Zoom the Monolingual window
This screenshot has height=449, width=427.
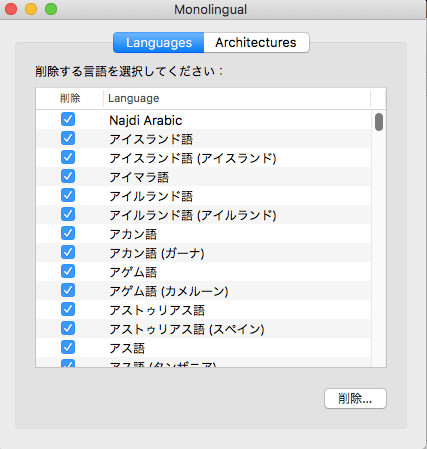(x=51, y=9)
